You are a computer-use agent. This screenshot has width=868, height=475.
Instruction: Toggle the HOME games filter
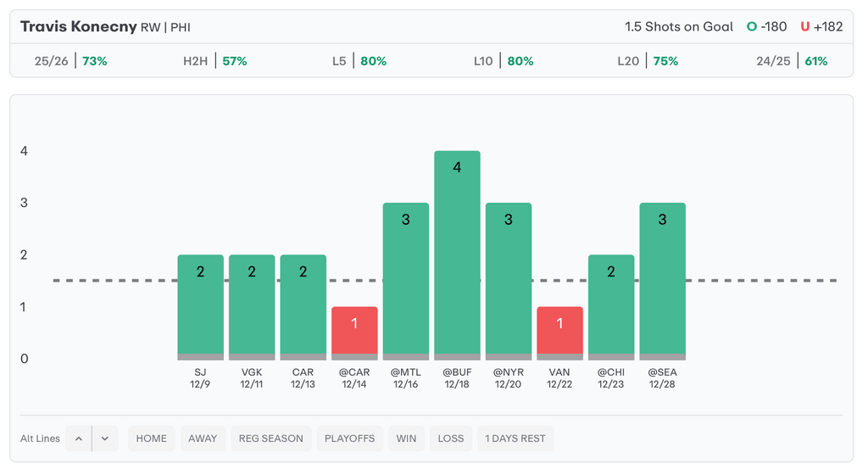pos(152,439)
